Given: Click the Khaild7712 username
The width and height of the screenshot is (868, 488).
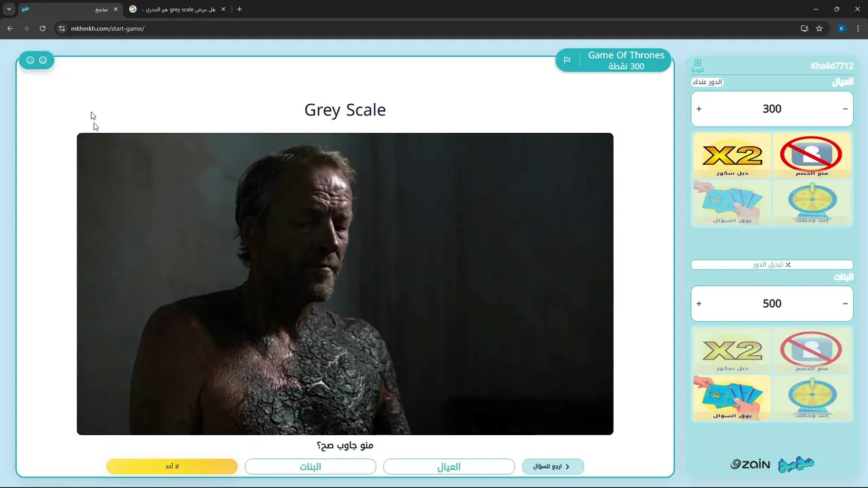Looking at the screenshot, I should [x=832, y=66].
